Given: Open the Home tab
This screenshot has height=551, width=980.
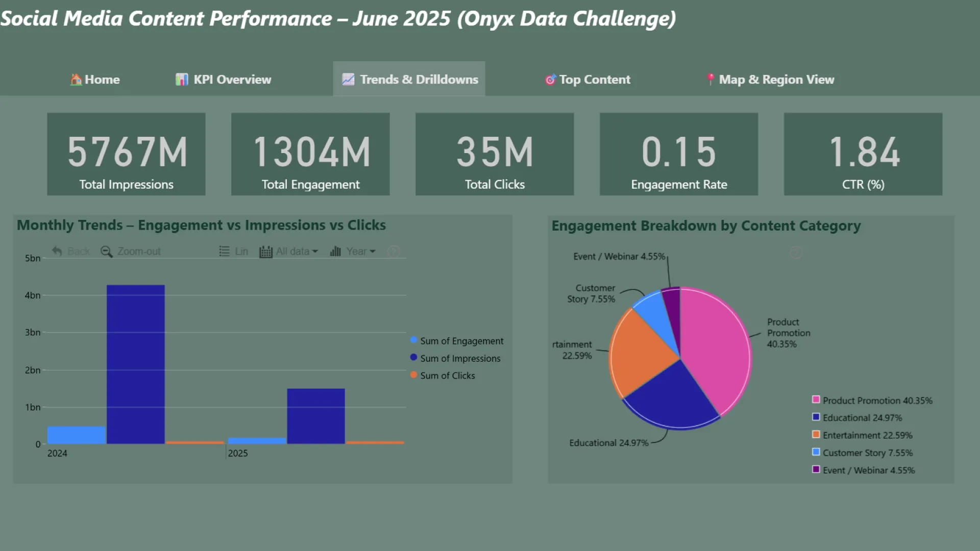Looking at the screenshot, I should (x=95, y=80).
